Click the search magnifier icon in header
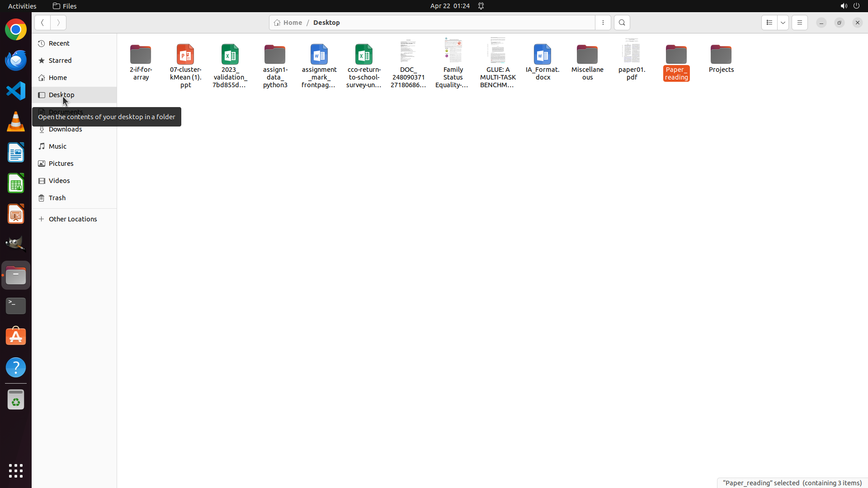 point(622,23)
